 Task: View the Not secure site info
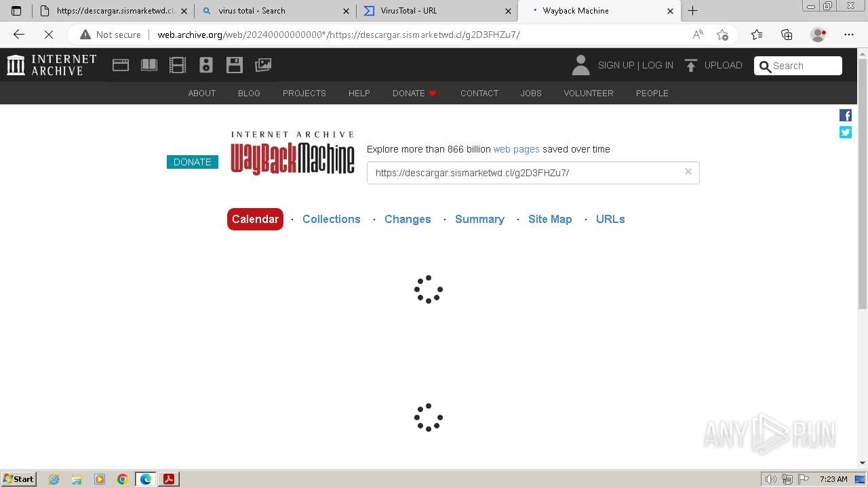pyautogui.click(x=111, y=35)
